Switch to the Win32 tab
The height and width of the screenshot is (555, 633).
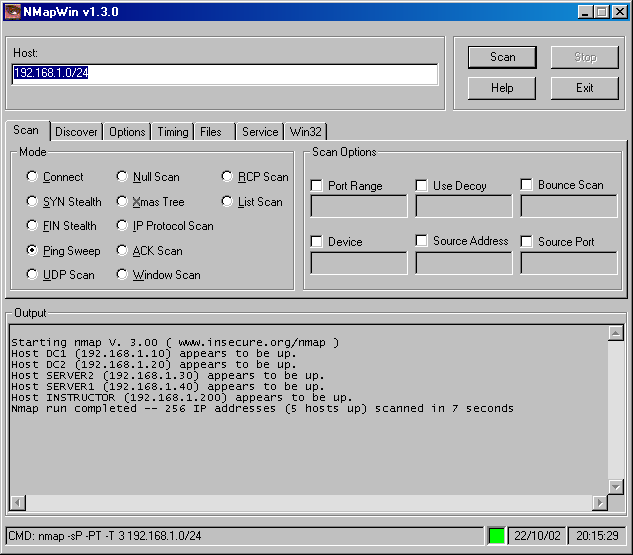(x=306, y=132)
